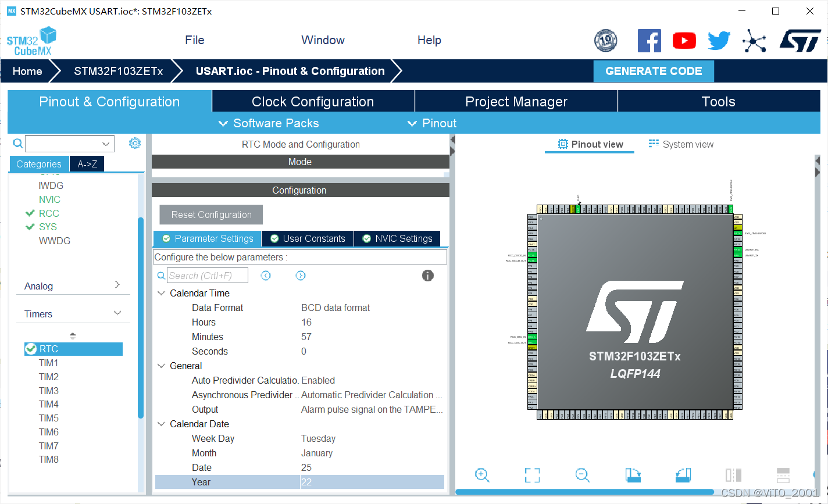This screenshot has width=828, height=504.
Task: Click USART.ioc Pinout & Configuration breadcrumb
Action: pyautogui.click(x=290, y=71)
